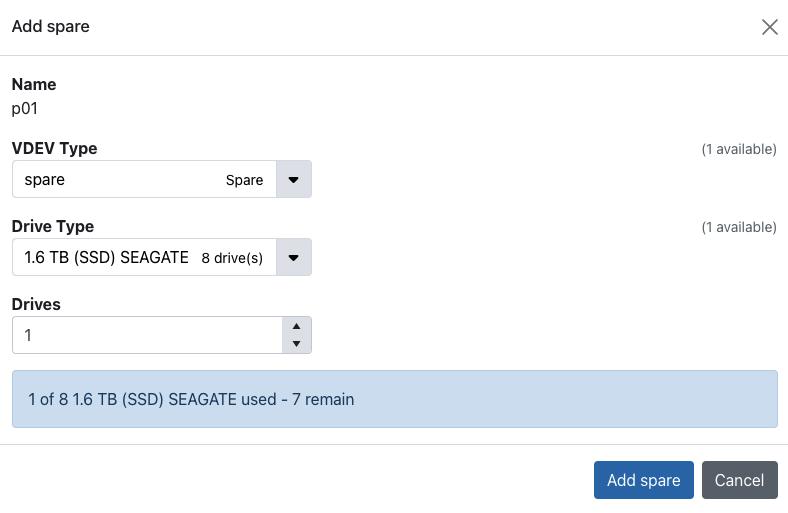Image resolution: width=788 pixels, height=513 pixels.
Task: Click into the Drives number field
Action: 147,335
